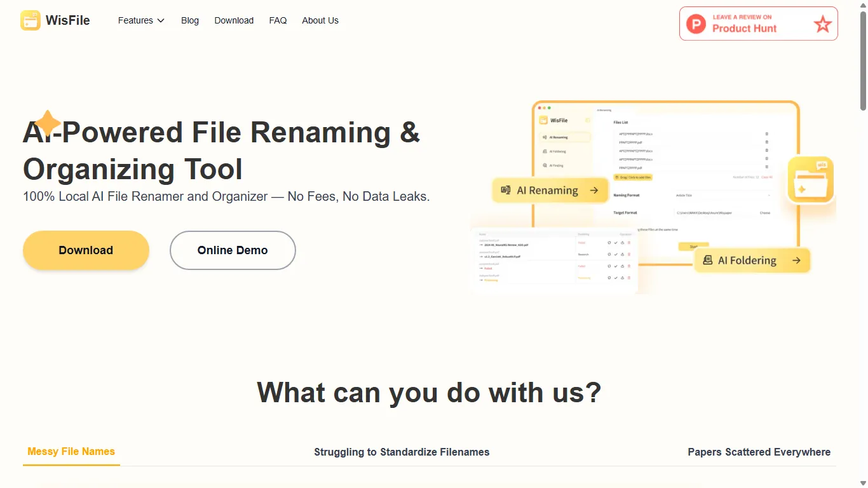This screenshot has width=868, height=488.
Task: Expand the Features dropdown menu
Action: pyautogui.click(x=141, y=20)
